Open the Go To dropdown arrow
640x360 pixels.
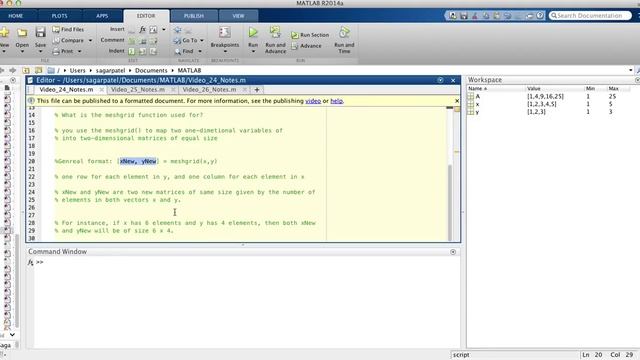tap(202, 40)
